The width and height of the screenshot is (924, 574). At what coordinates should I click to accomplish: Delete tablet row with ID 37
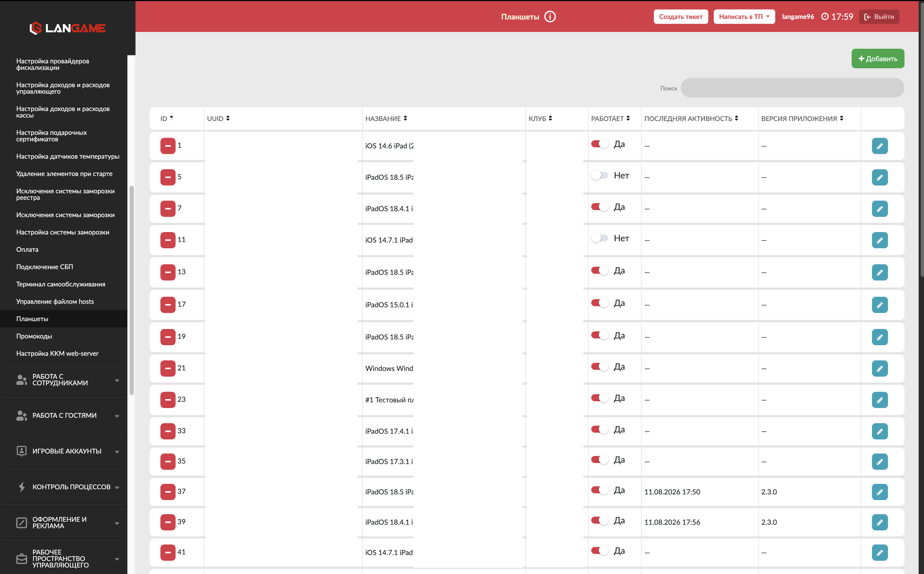[x=167, y=492]
